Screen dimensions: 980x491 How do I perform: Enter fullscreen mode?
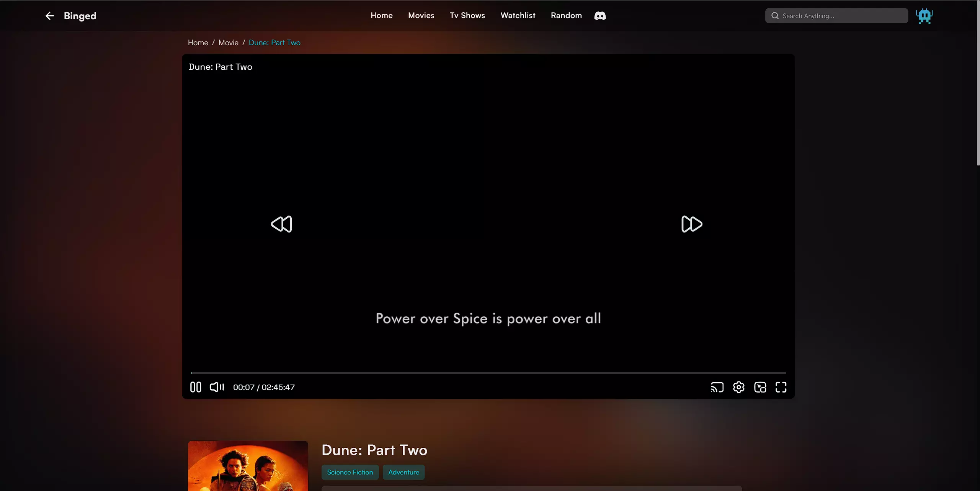click(781, 387)
